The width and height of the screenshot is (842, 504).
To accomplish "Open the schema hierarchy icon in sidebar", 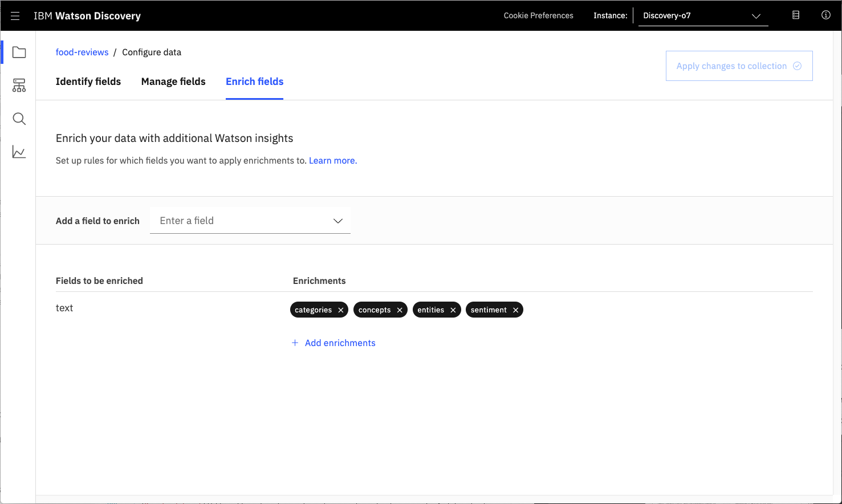I will pos(19,86).
